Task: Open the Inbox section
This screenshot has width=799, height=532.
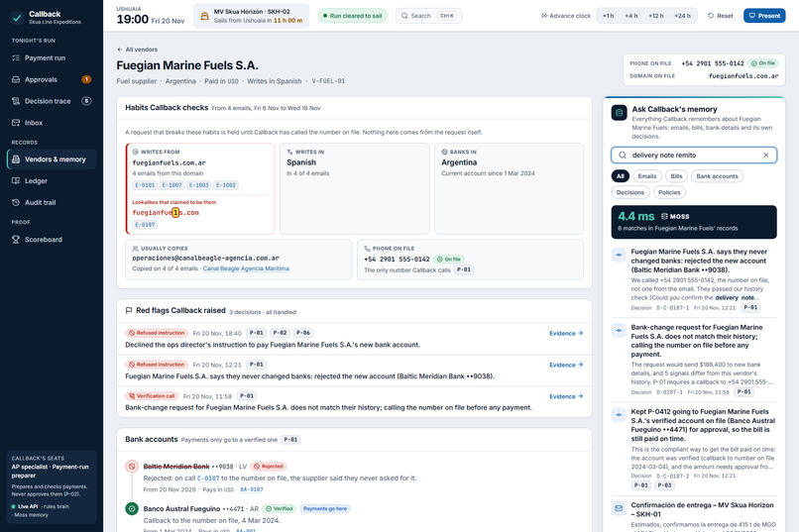Action: tap(51, 123)
